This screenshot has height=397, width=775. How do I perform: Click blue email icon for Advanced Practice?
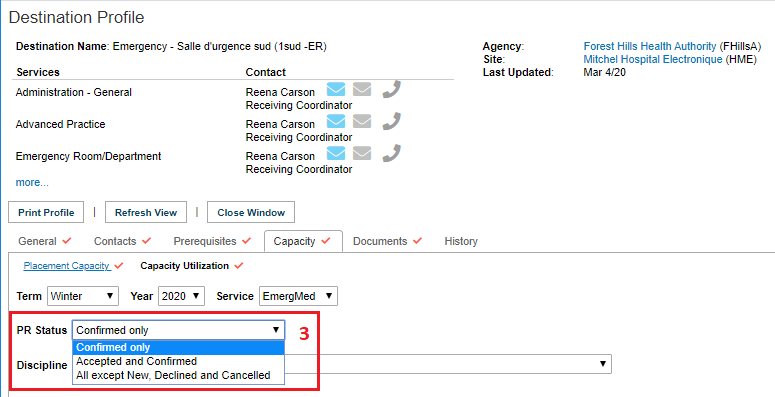[x=336, y=121]
